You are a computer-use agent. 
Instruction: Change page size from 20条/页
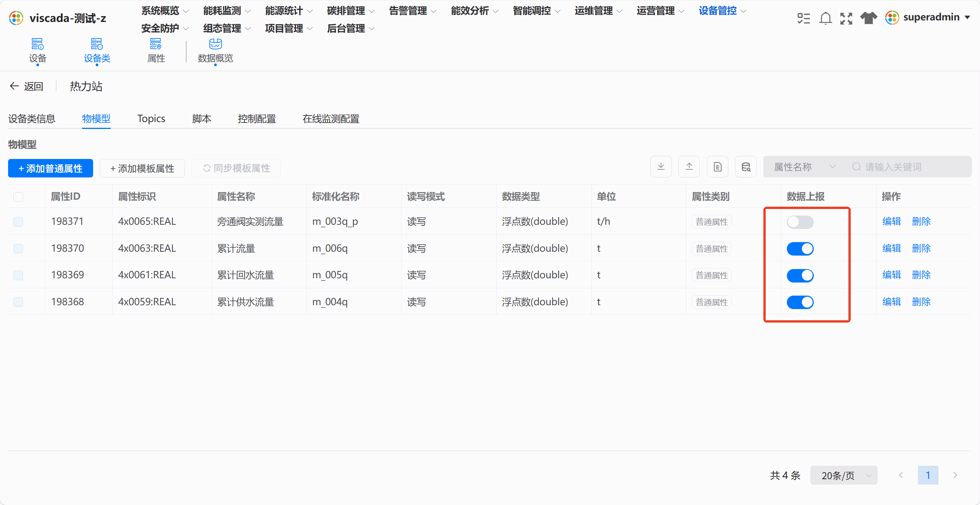pyautogui.click(x=844, y=475)
